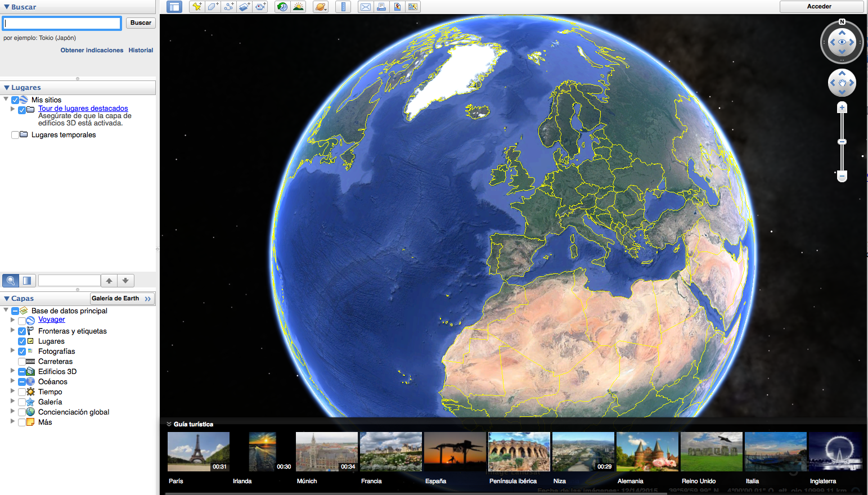This screenshot has width=868, height=495.
Task: Open the Galería de Earth button
Action: [x=122, y=299]
